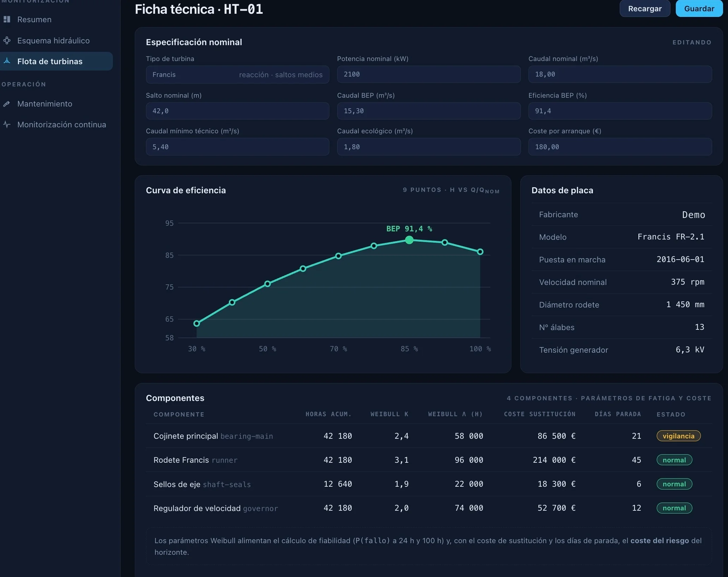Click the 100 % point on the curve
The height and width of the screenshot is (577, 728).
pos(480,252)
